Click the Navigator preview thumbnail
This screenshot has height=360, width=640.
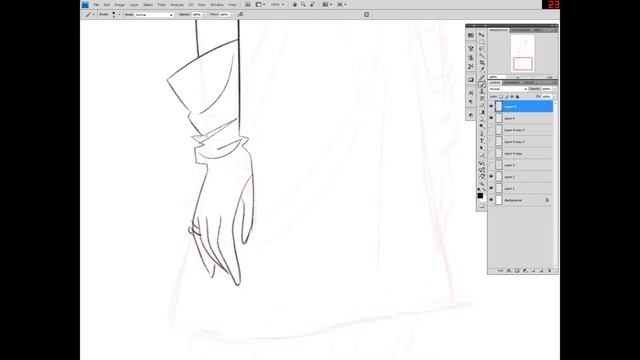[523, 53]
